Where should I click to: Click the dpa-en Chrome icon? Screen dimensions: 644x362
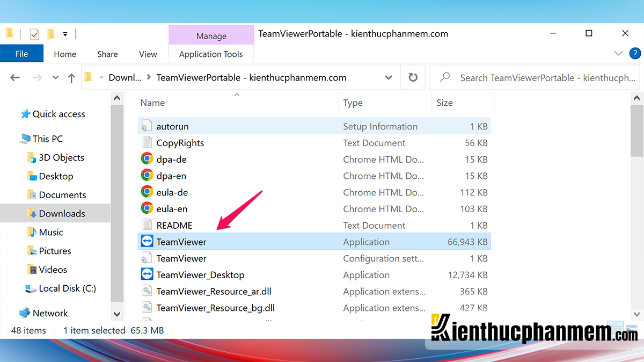(147, 176)
